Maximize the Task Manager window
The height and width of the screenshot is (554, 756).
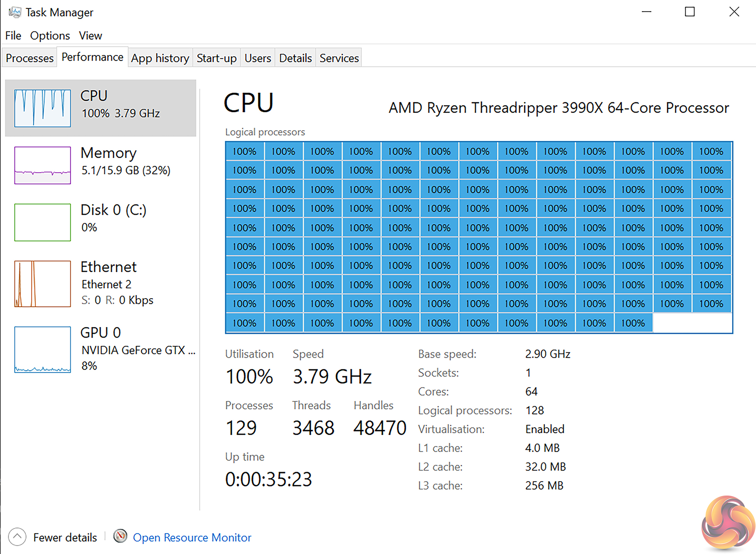click(690, 12)
